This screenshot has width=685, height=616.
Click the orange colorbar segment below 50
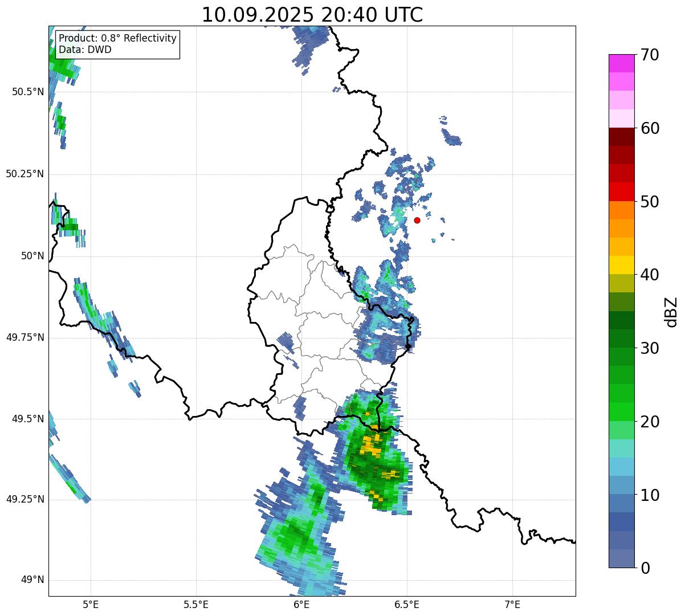point(622,210)
